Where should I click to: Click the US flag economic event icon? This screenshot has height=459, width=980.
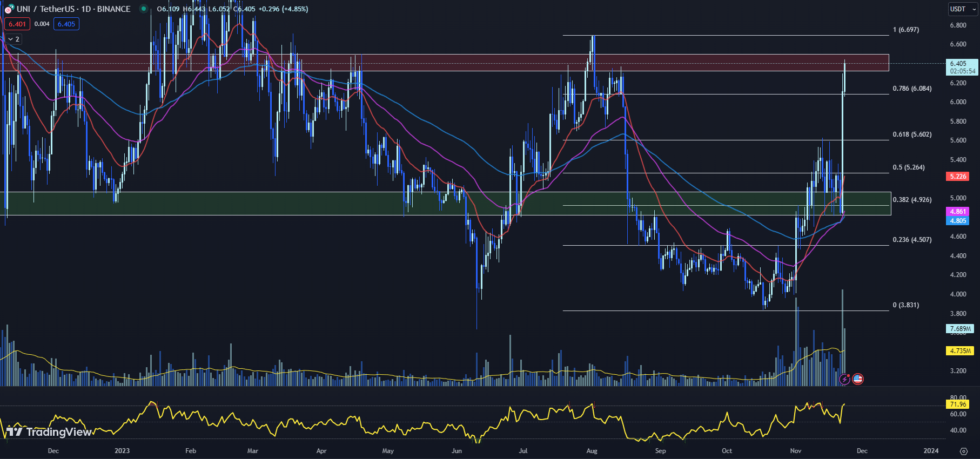tap(858, 379)
